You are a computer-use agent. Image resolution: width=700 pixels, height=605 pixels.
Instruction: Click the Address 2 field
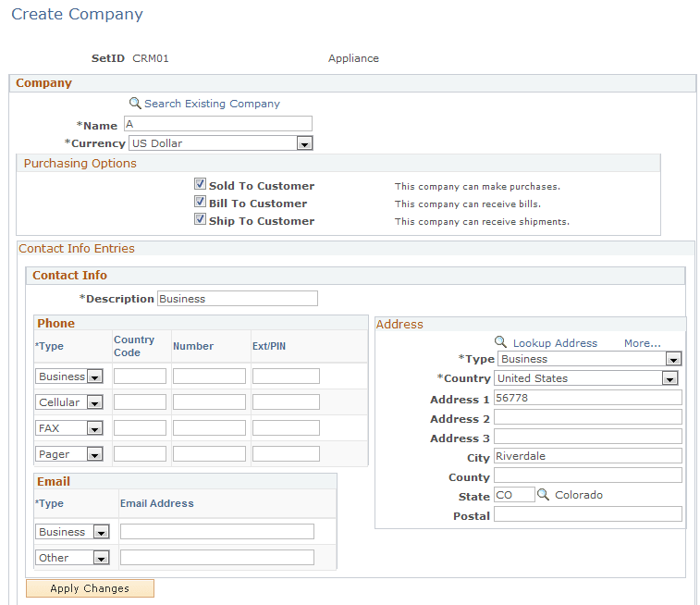pyautogui.click(x=588, y=417)
